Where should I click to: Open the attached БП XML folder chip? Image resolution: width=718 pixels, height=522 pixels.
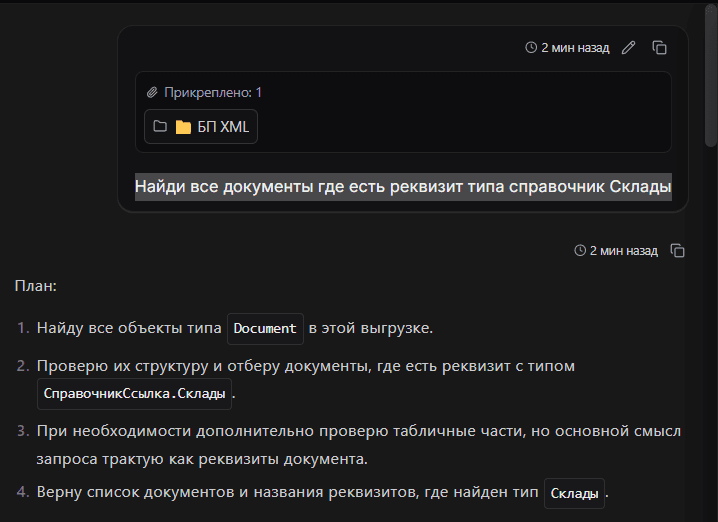pos(201,126)
